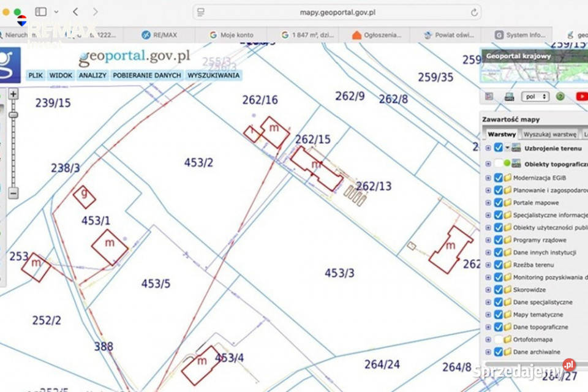Open the Uzbrojenie terenu small arrow dropdown

(507, 148)
